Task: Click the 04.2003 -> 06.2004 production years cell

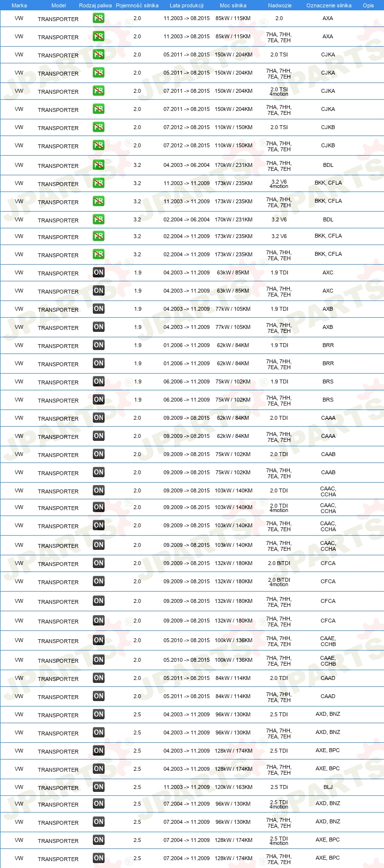Action: (x=187, y=165)
